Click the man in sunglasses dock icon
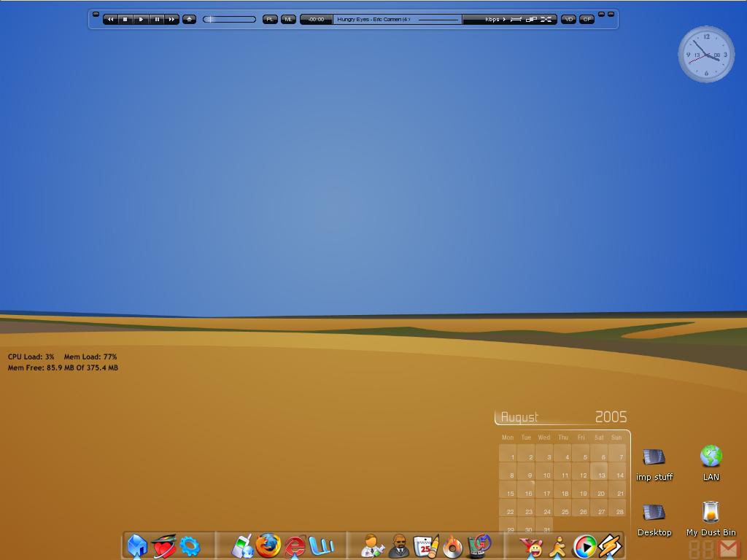 pyautogui.click(x=399, y=546)
